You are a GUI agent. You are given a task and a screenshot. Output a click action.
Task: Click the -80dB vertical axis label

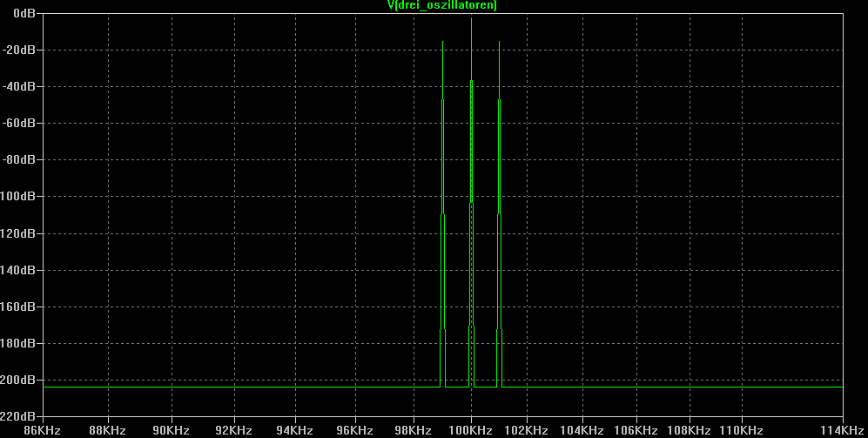[x=19, y=159]
